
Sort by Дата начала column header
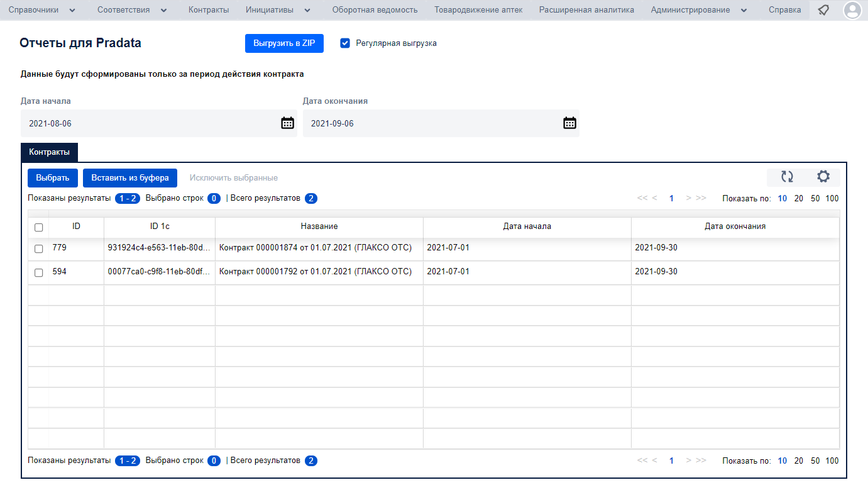[x=527, y=226]
